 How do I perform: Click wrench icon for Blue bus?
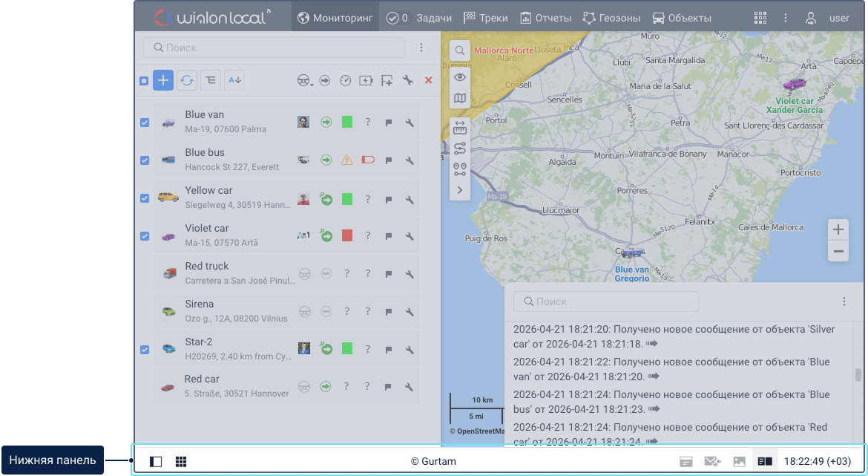coord(409,160)
